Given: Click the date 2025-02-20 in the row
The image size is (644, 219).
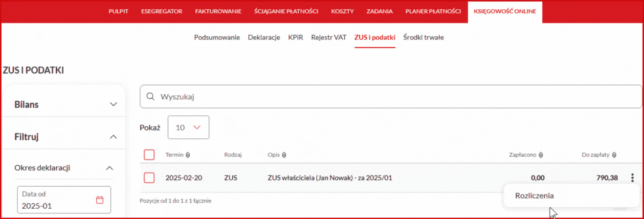Looking at the screenshot, I should pyautogui.click(x=184, y=178).
